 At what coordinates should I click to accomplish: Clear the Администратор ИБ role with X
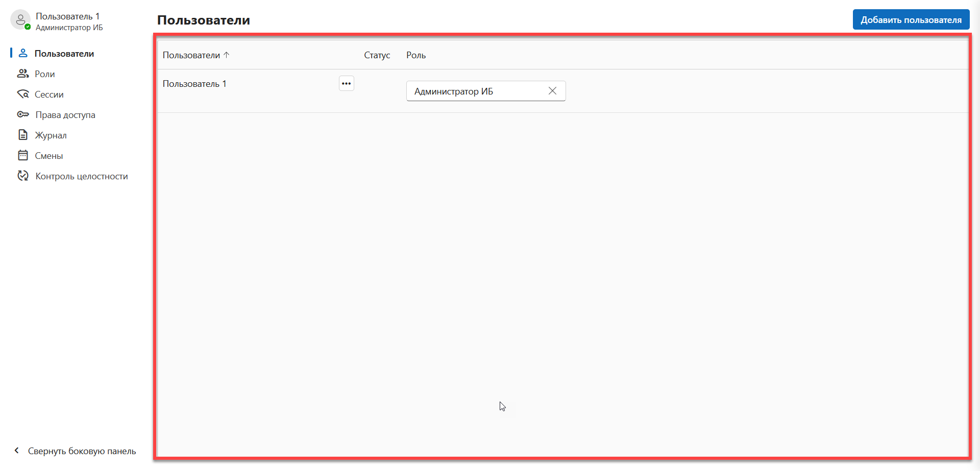[552, 91]
